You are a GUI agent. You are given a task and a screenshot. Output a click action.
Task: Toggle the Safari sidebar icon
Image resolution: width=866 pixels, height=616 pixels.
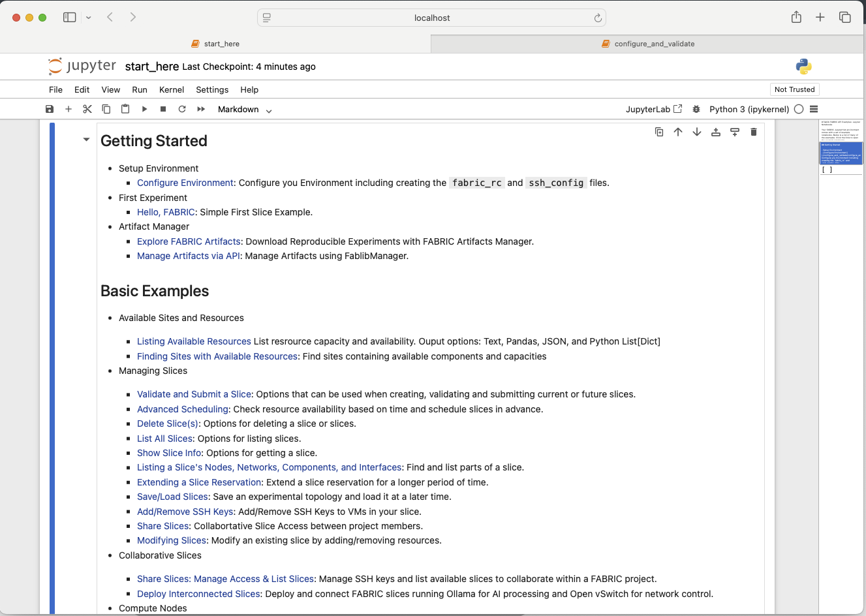pos(70,18)
